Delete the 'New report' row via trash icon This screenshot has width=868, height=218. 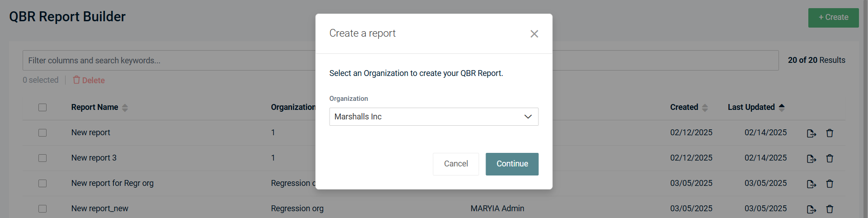click(829, 133)
